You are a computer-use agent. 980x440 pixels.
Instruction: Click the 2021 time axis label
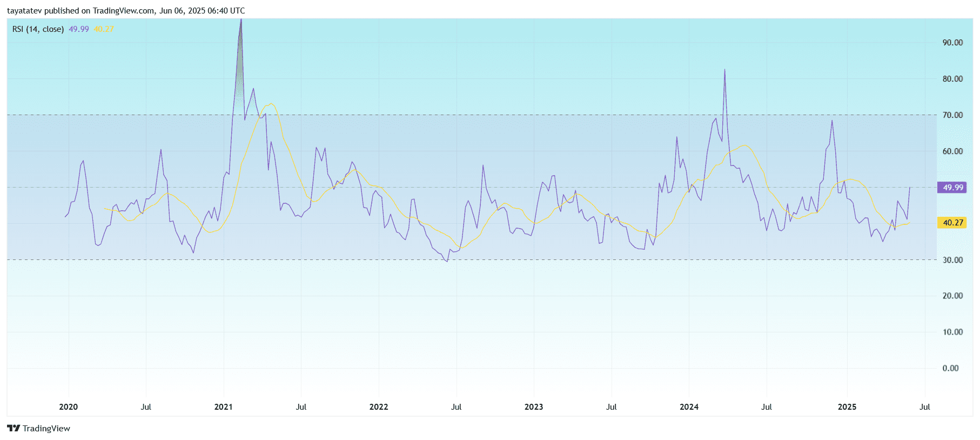(223, 407)
